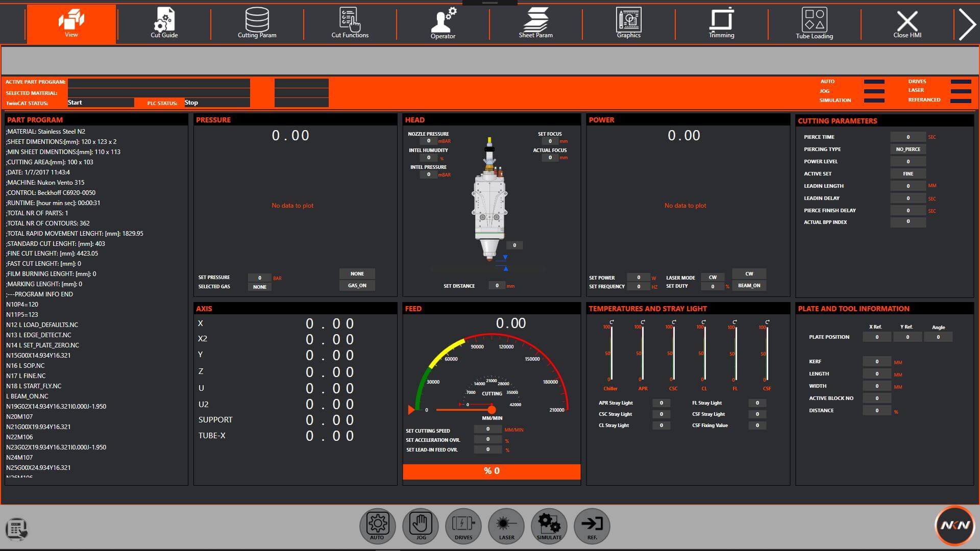The height and width of the screenshot is (551, 980).
Task: Open the Trimming tool
Action: pos(721,23)
